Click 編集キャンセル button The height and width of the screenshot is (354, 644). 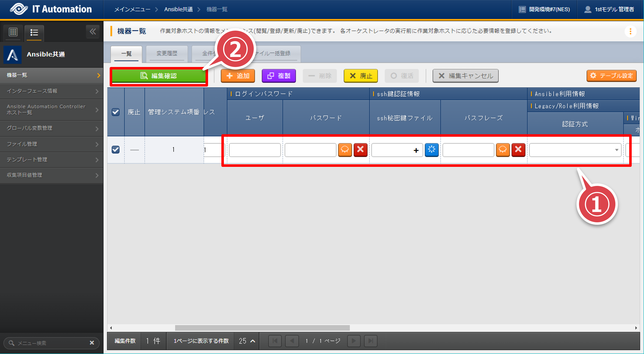click(465, 76)
